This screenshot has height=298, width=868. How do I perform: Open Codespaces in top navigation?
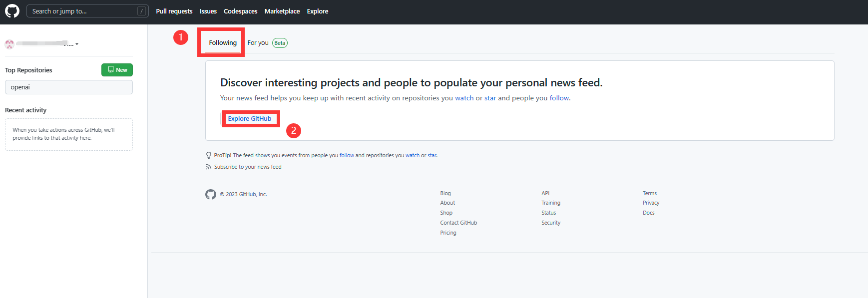[x=241, y=11]
